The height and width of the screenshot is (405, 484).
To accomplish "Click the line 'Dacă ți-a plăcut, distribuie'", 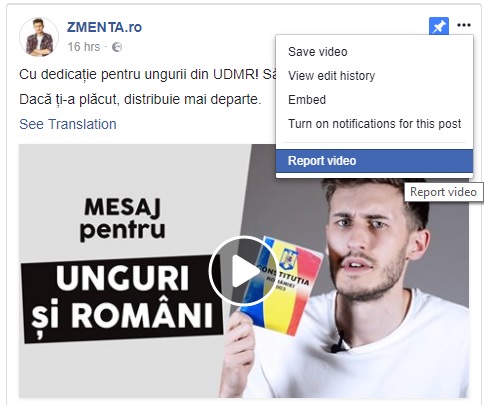I will click(140, 99).
